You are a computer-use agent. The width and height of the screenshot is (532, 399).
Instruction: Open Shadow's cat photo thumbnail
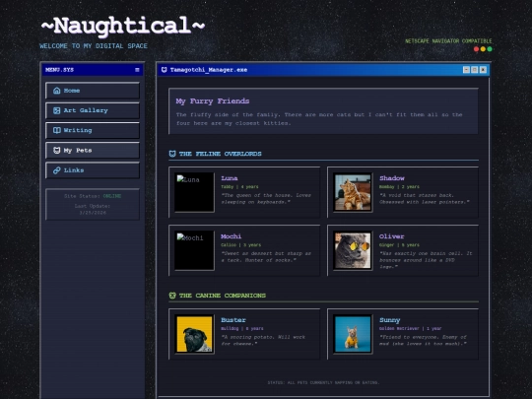click(353, 192)
